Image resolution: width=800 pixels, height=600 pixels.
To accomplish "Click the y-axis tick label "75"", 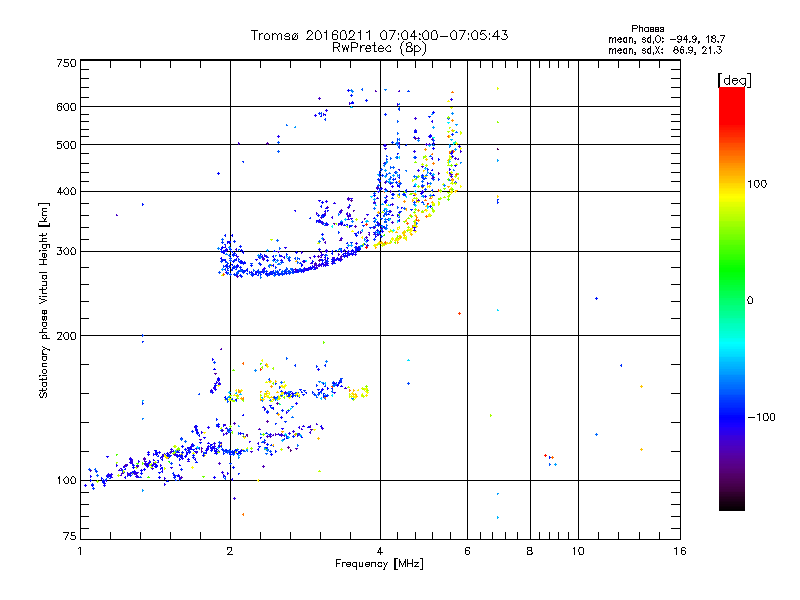I will (x=70, y=536).
